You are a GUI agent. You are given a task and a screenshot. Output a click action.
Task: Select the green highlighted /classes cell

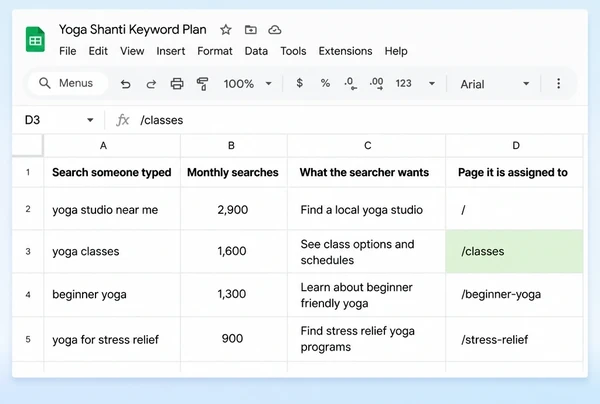pos(515,251)
